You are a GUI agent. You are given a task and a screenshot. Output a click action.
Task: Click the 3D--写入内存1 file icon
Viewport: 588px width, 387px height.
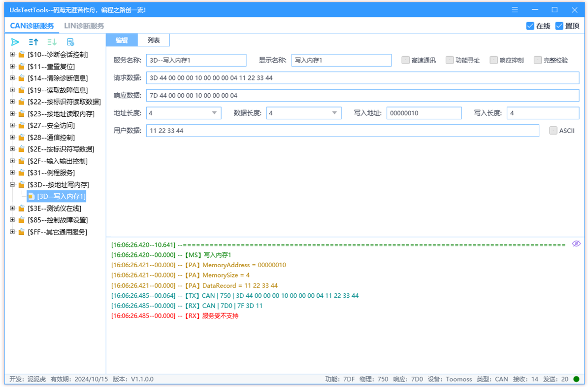point(32,196)
